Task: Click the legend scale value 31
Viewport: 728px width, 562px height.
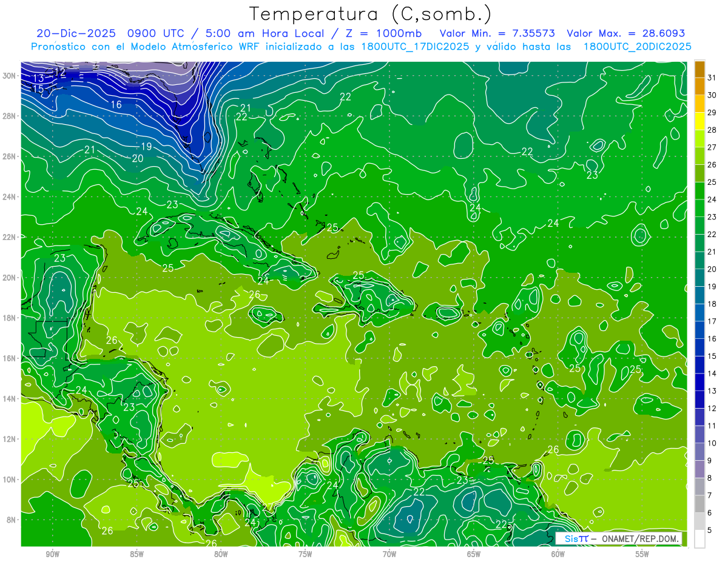Action: [712, 78]
